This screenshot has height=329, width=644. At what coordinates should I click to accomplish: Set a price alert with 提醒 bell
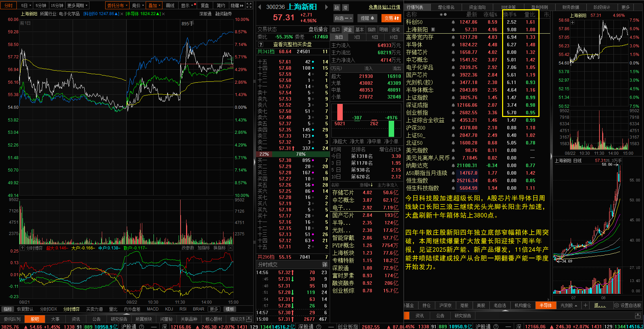(x=367, y=18)
